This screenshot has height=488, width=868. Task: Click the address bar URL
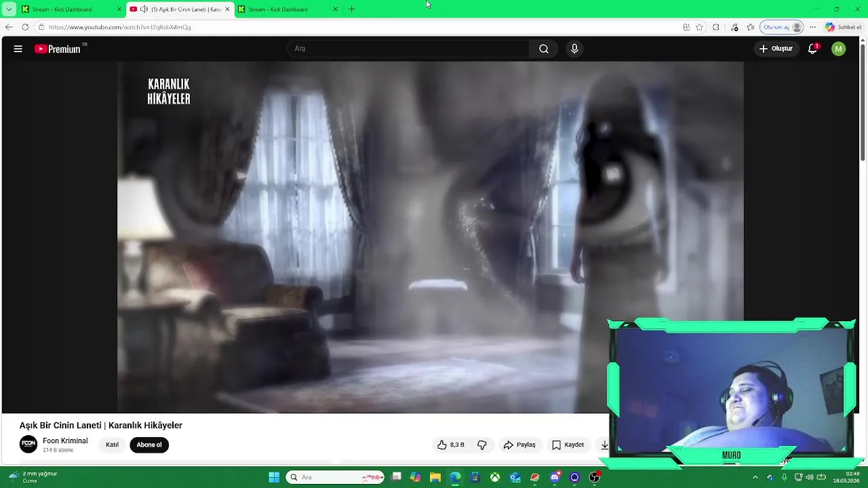[x=120, y=27]
